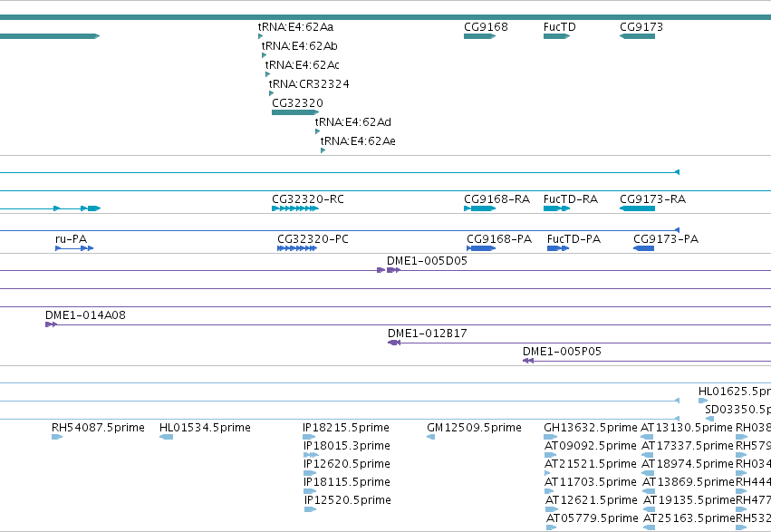
Task: Click the DME1-005P05 feature
Action: point(528,361)
